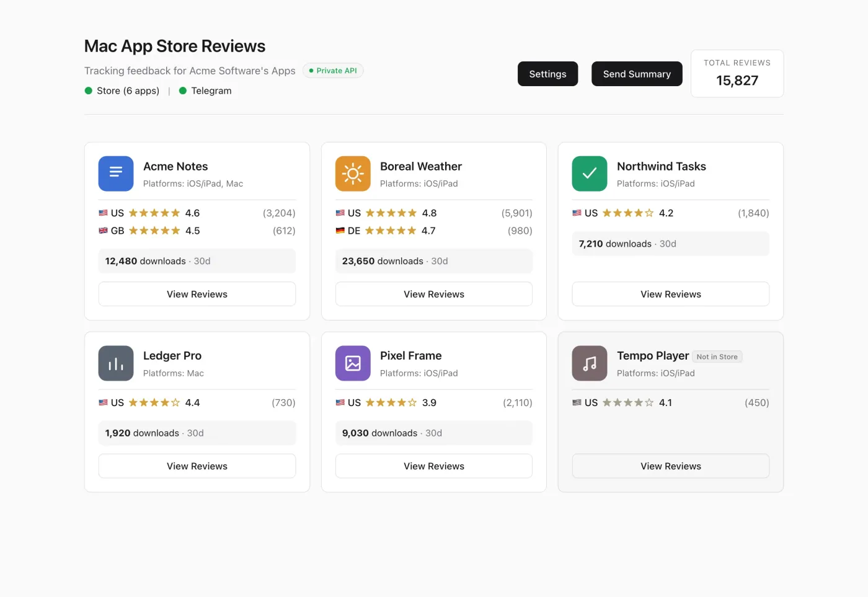868x597 pixels.
Task: Click the Pixel Frame star rating
Action: [x=391, y=402]
